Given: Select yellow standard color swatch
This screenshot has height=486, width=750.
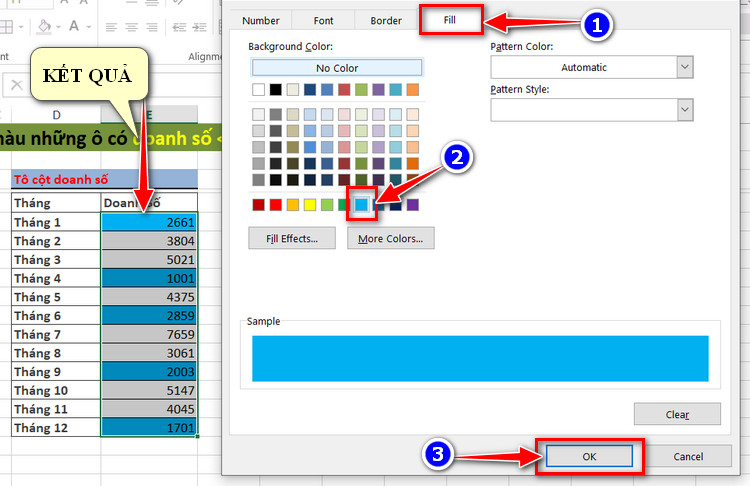Looking at the screenshot, I should coord(310,205).
